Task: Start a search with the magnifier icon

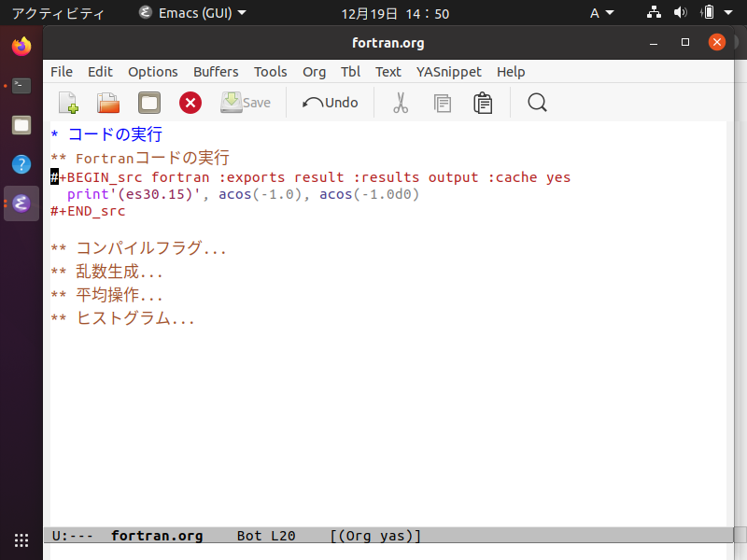Action: 537,103
